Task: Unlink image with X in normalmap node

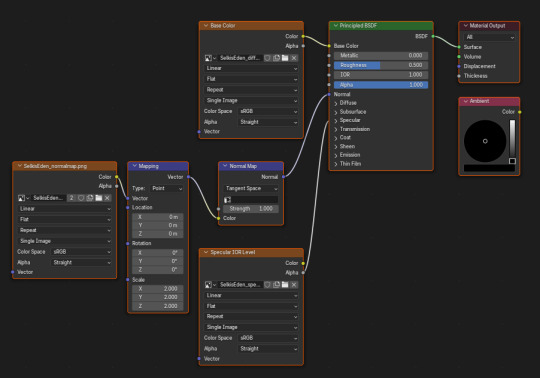Action: [x=107, y=198]
